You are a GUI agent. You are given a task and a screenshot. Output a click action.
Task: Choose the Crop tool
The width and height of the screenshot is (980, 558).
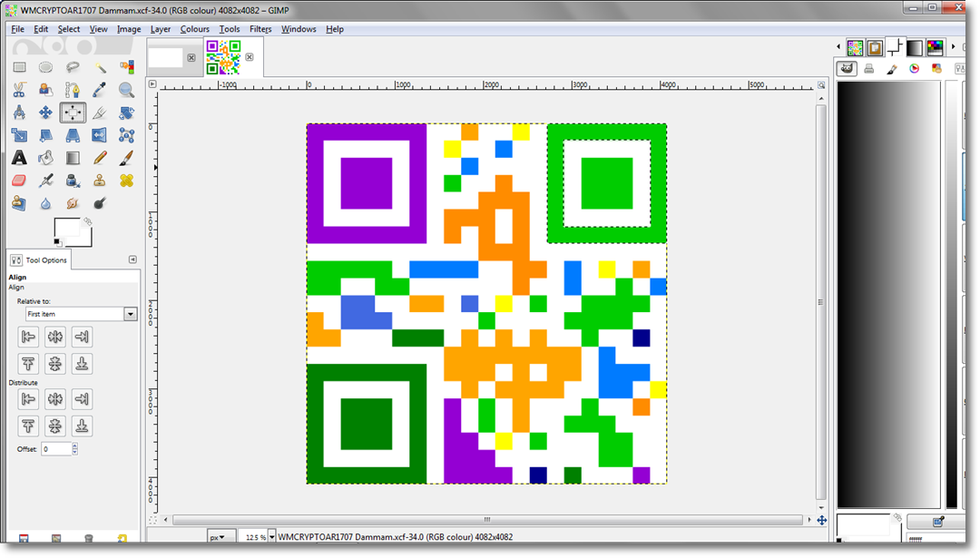(x=100, y=113)
